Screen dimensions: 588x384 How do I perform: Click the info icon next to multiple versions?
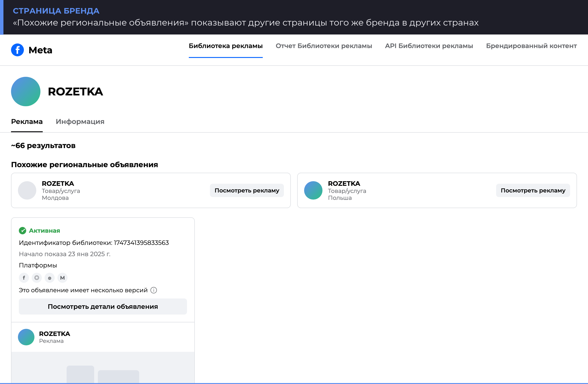[154, 290]
